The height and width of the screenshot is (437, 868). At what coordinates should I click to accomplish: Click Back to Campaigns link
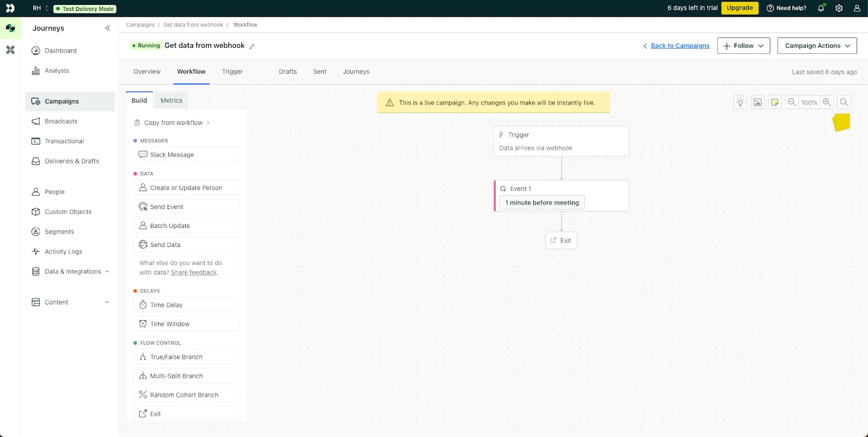point(676,46)
